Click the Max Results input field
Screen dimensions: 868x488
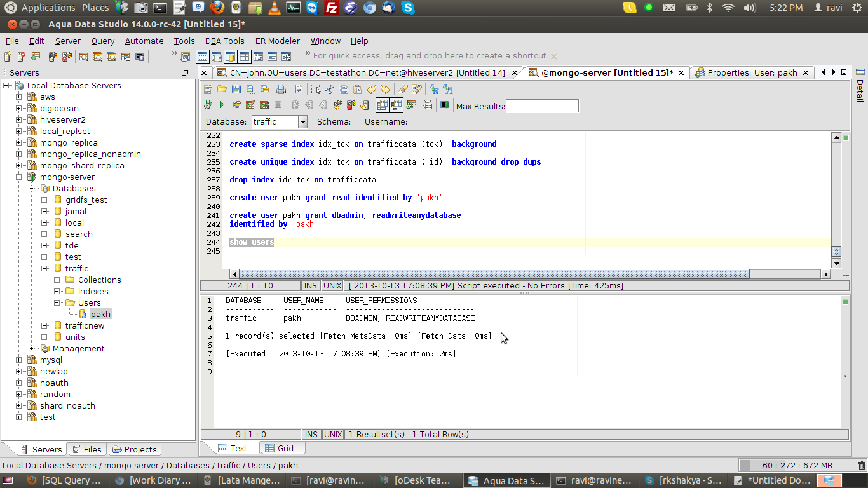(541, 106)
